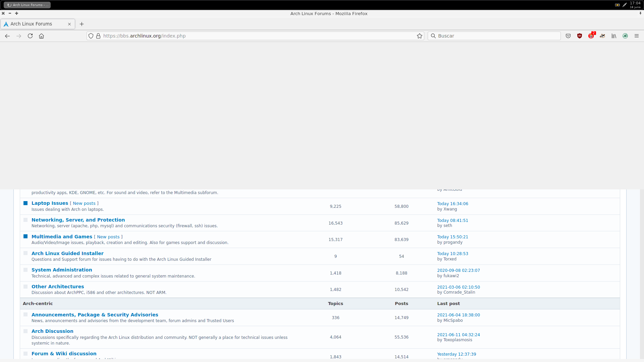Image resolution: width=644 pixels, height=362 pixels.
Task: Click the 'by MicSpabo' author text
Action: click(450, 320)
